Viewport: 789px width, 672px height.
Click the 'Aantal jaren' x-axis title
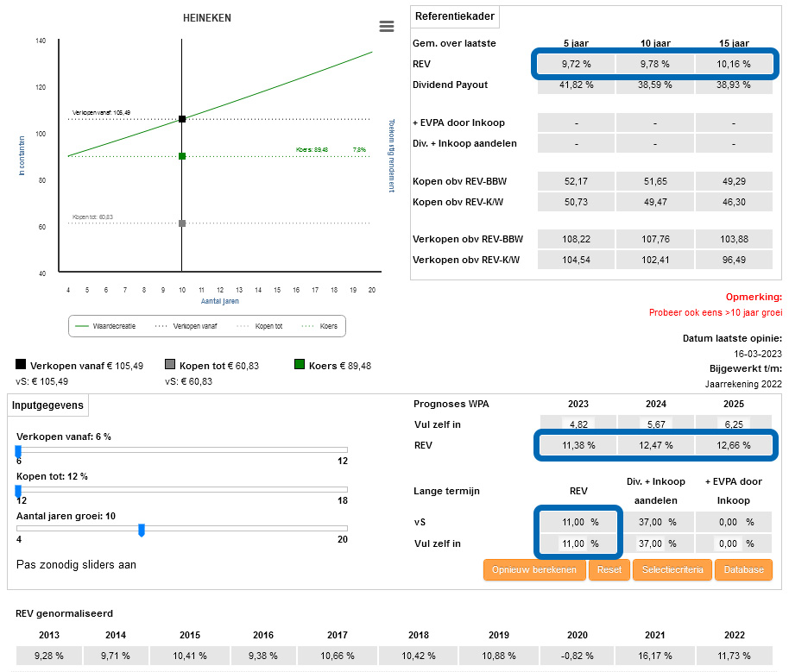coord(220,301)
